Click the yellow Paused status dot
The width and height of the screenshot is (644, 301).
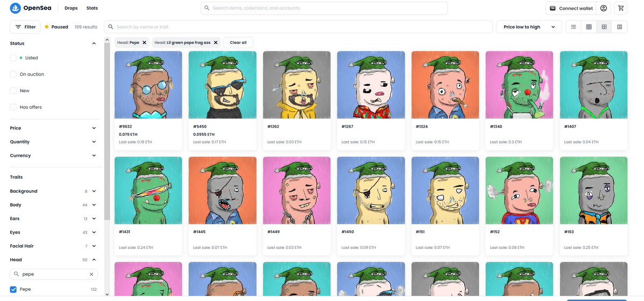pos(47,27)
